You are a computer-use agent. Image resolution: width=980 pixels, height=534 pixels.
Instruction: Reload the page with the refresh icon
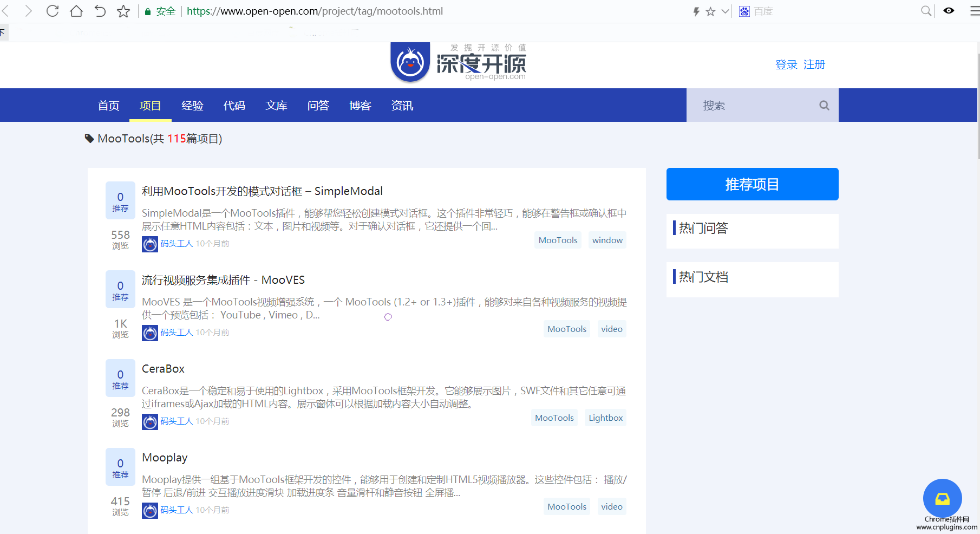tap(53, 11)
